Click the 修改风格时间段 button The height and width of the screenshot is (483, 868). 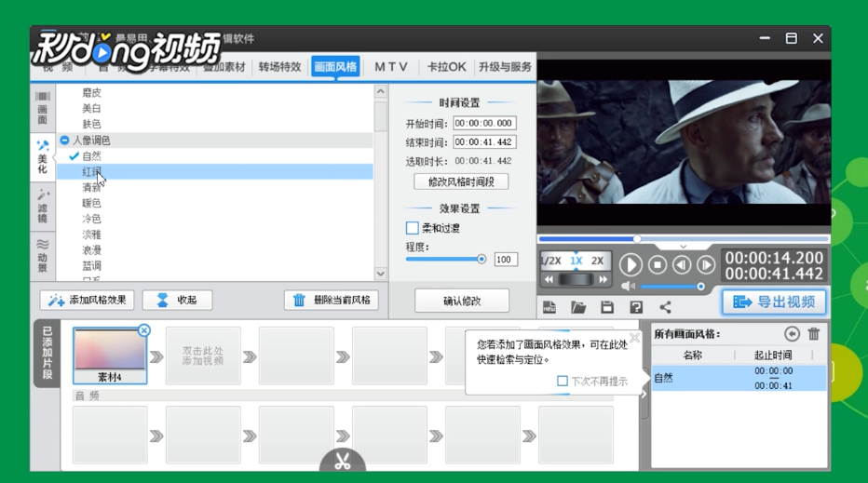(461, 181)
